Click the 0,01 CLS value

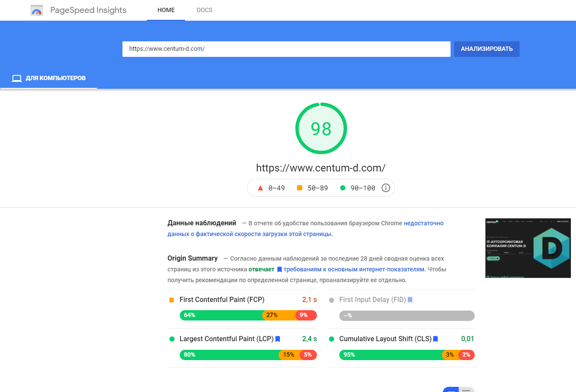pos(468,339)
